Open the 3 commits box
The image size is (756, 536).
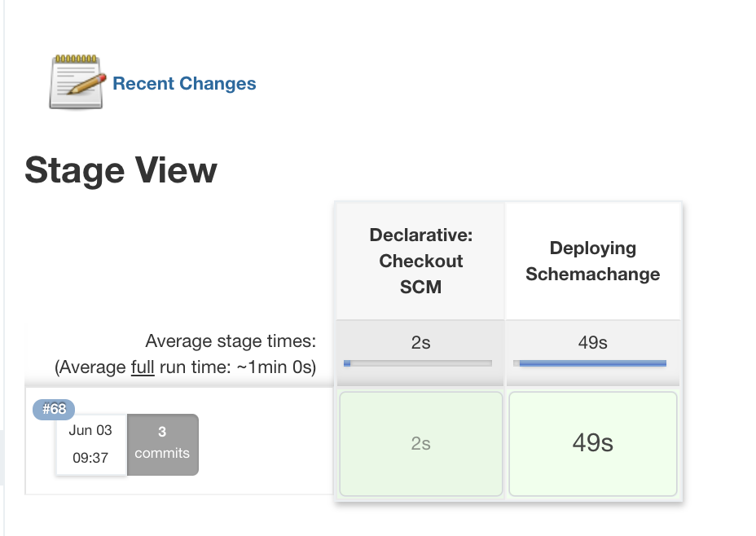coord(162,445)
